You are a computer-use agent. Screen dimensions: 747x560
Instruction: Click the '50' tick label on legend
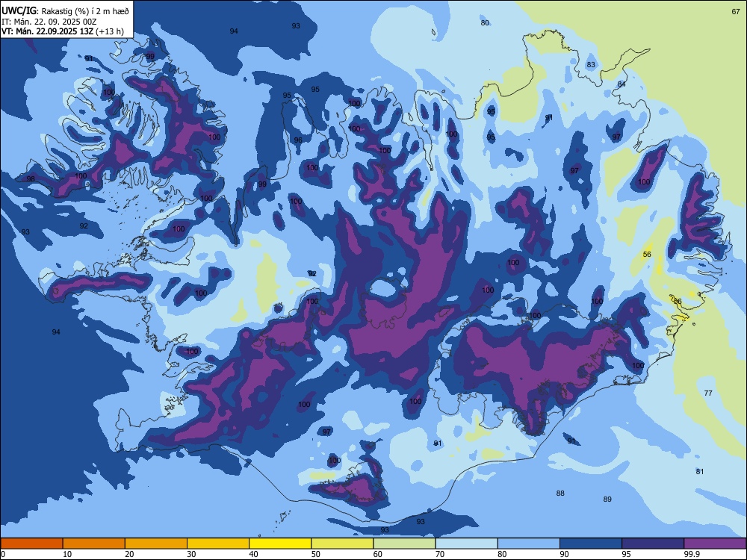(x=316, y=554)
